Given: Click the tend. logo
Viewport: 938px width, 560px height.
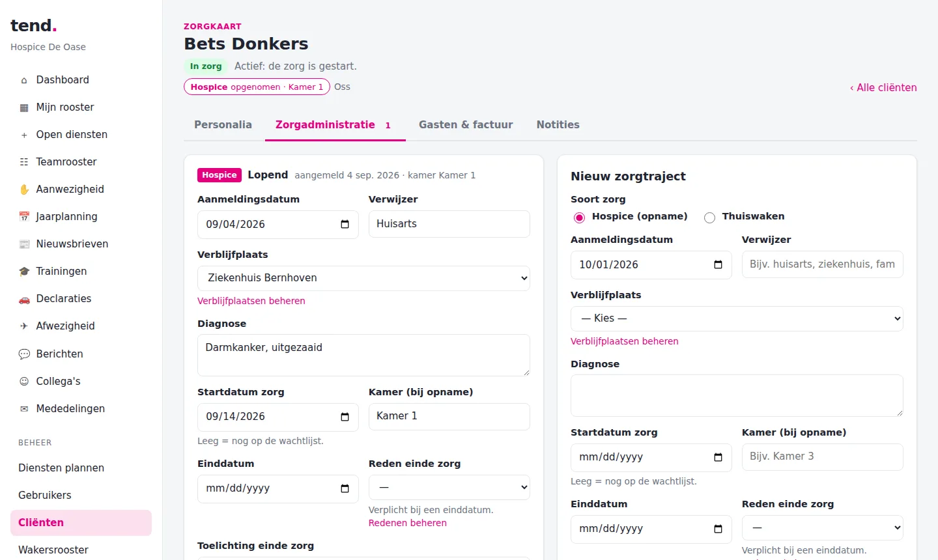Looking at the screenshot, I should tap(34, 25).
